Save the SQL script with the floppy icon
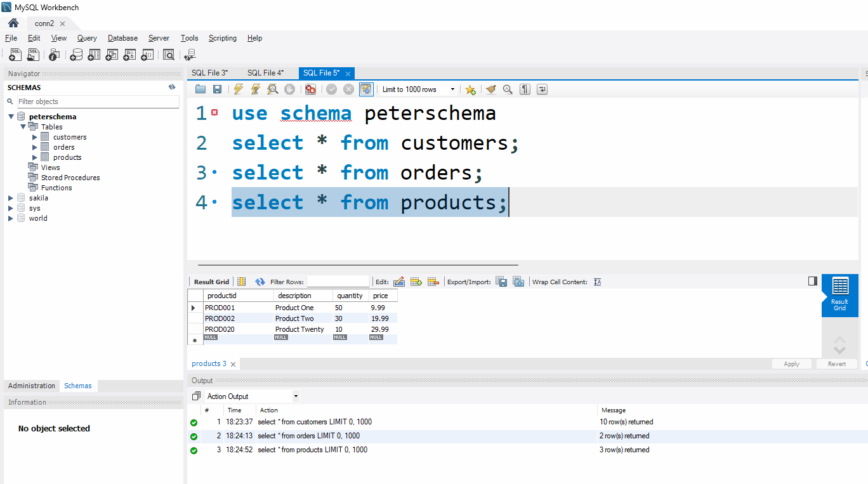 coord(218,89)
